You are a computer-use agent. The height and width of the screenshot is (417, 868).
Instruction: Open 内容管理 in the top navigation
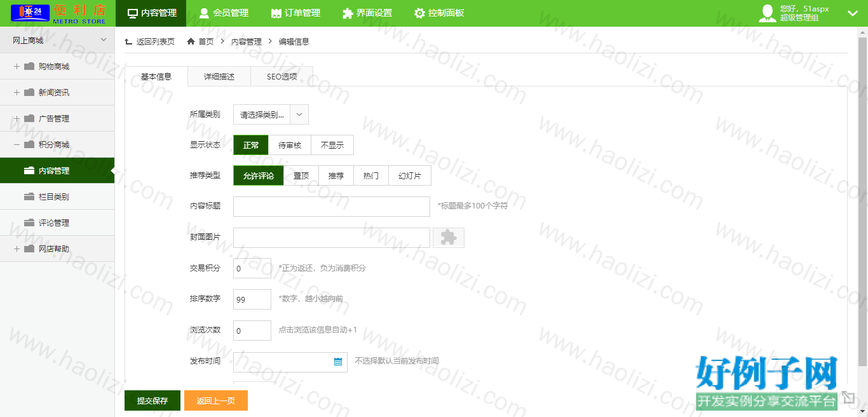tap(151, 13)
